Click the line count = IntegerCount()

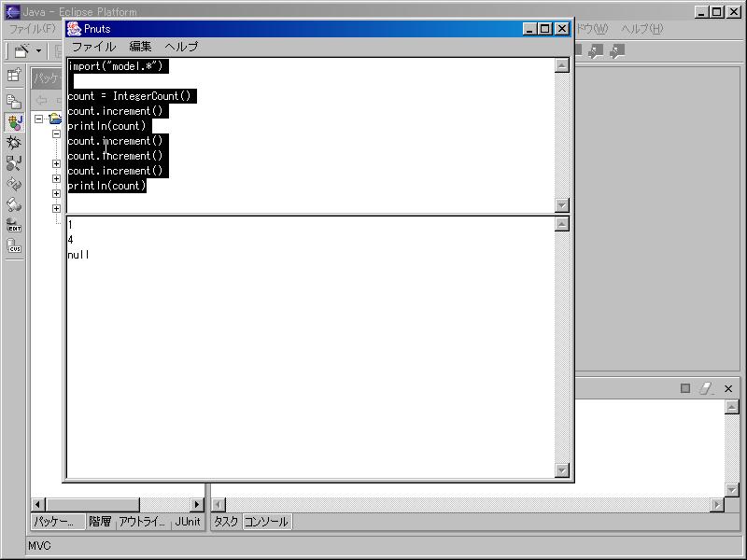tap(132, 96)
